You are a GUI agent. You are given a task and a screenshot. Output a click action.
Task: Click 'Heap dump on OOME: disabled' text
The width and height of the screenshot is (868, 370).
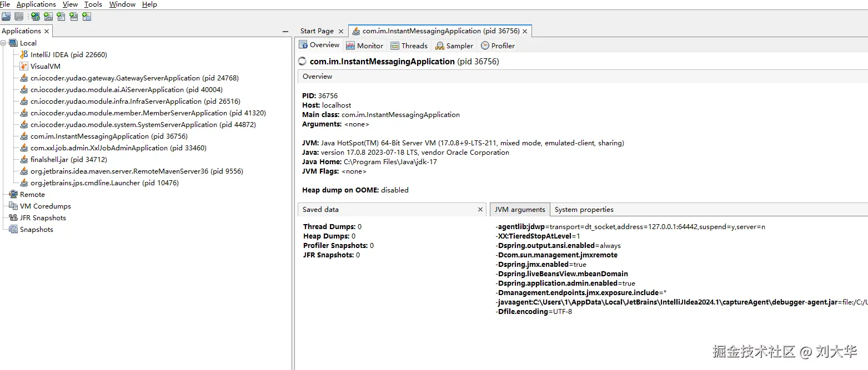coord(355,190)
